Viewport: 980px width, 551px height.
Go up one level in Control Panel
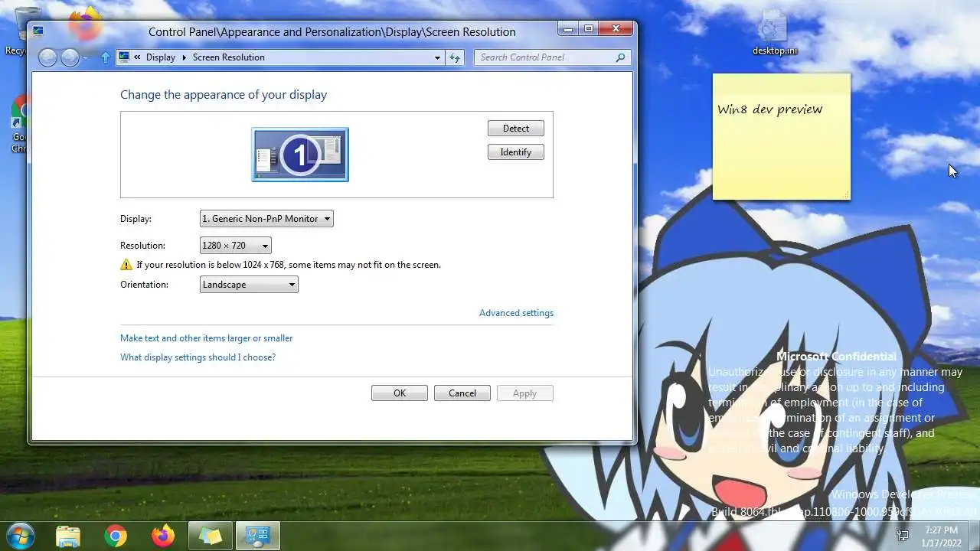(106, 57)
